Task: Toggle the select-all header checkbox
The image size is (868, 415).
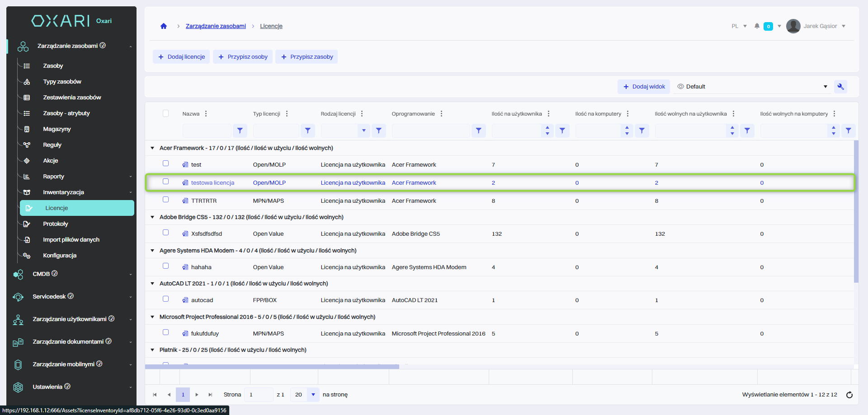Action: coord(166,113)
